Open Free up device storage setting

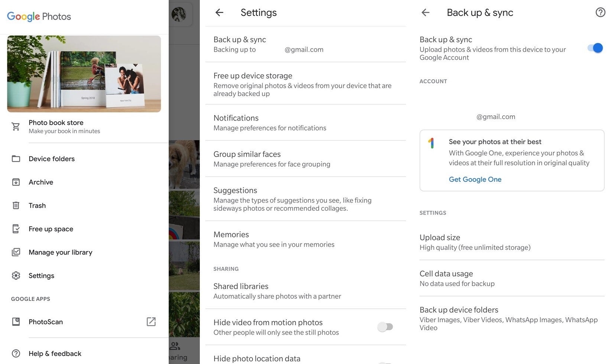point(305,84)
